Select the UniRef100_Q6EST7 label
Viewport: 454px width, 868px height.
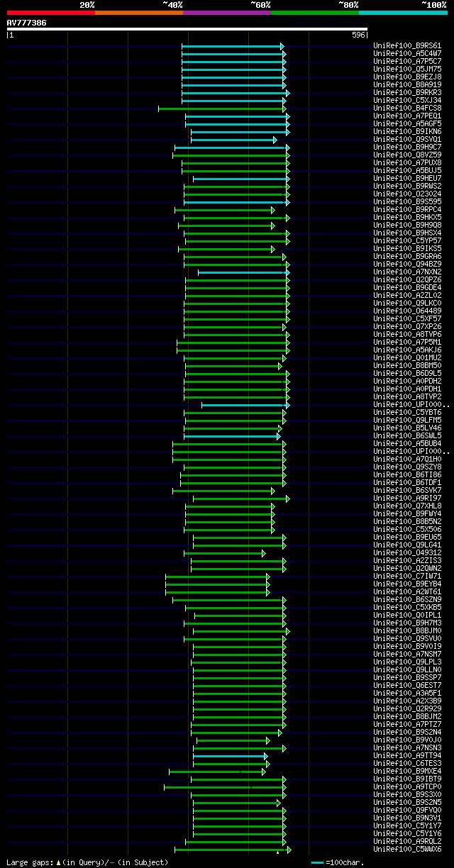coord(407,685)
